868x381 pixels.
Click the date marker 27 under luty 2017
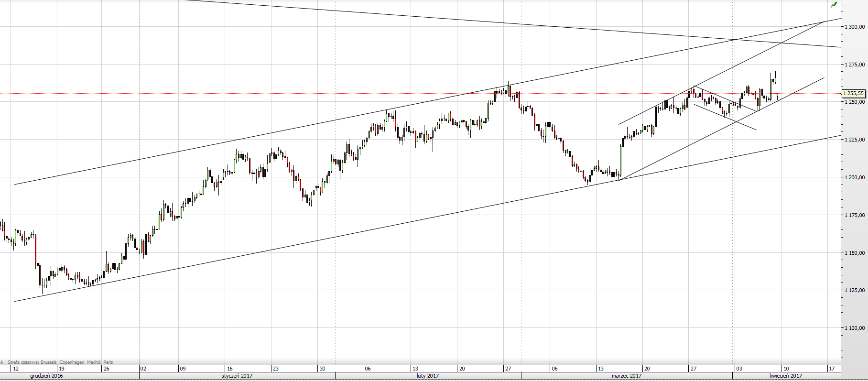tap(508, 369)
